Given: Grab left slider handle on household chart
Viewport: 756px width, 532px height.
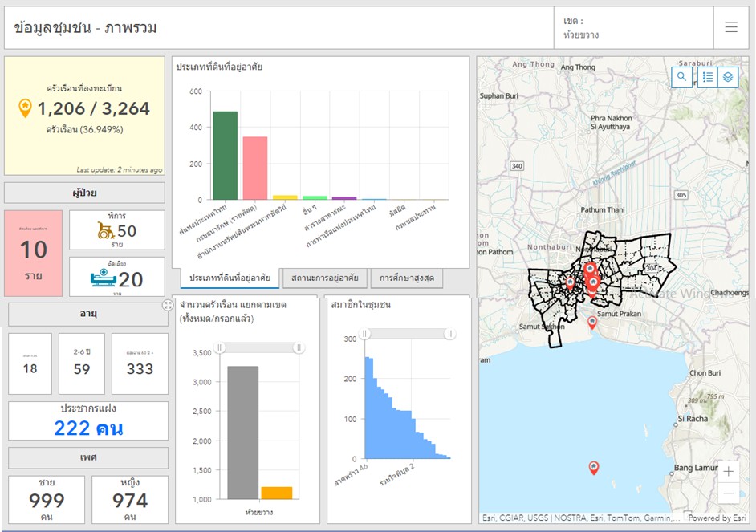Looking at the screenshot, I should [x=219, y=347].
